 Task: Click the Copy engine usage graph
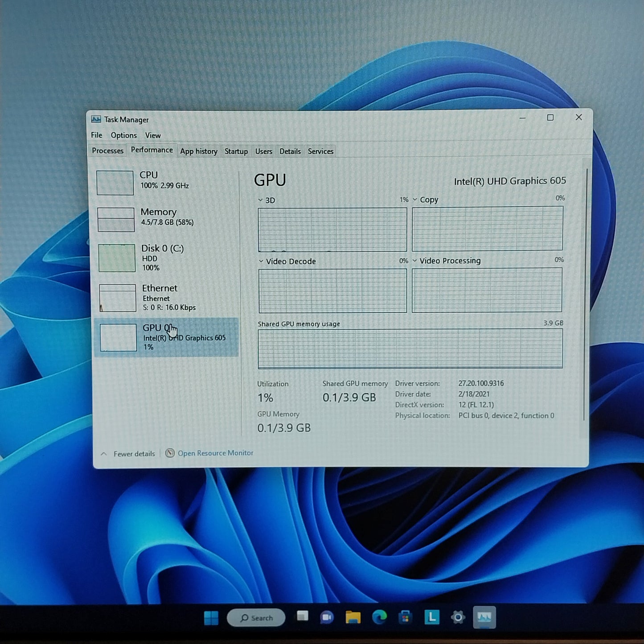[488, 228]
